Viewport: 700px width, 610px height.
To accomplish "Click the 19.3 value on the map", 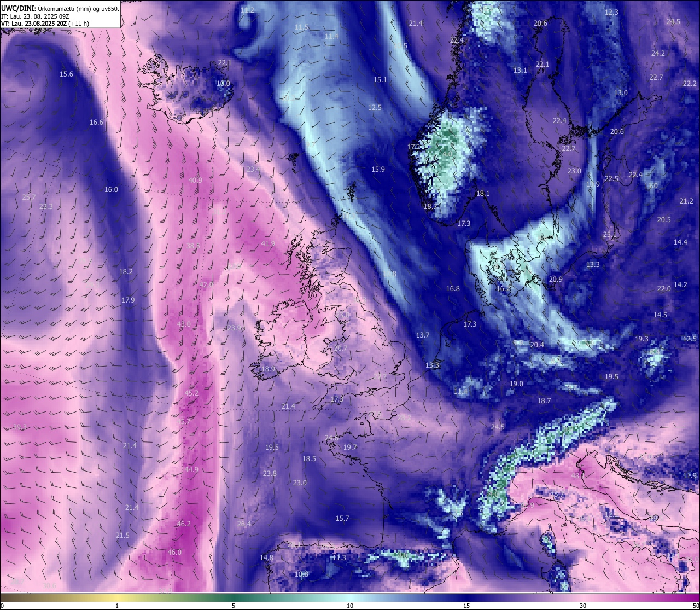I will point(641,339).
